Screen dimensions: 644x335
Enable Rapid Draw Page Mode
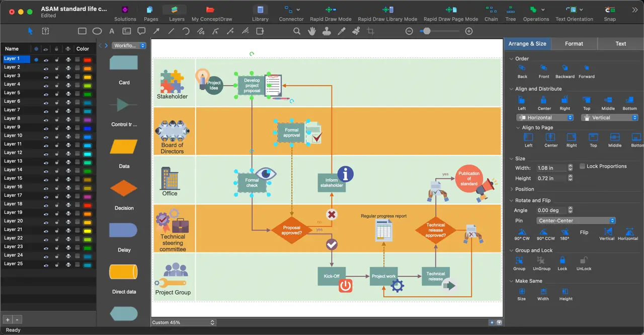tap(451, 14)
